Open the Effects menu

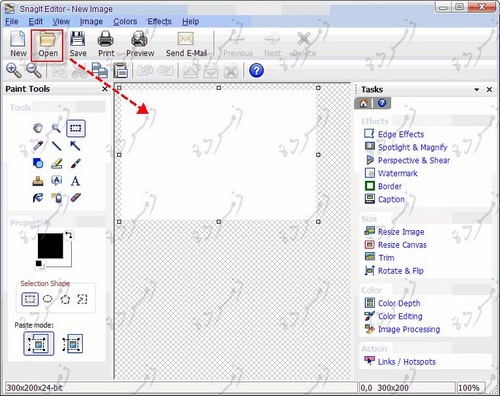pyautogui.click(x=159, y=22)
